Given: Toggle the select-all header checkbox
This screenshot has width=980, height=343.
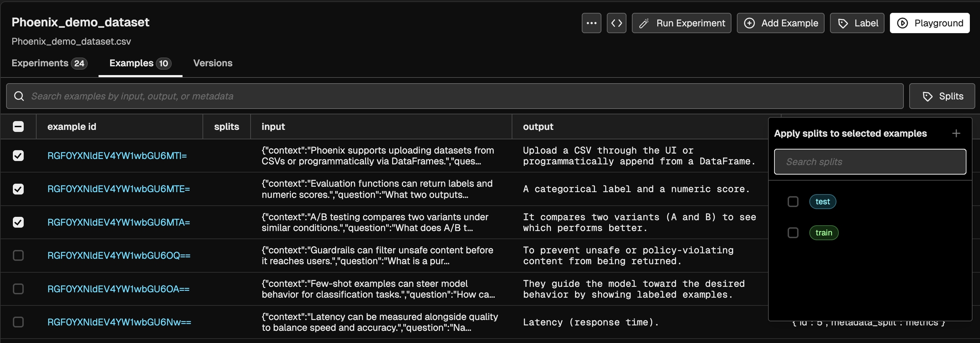Looking at the screenshot, I should coord(18,127).
